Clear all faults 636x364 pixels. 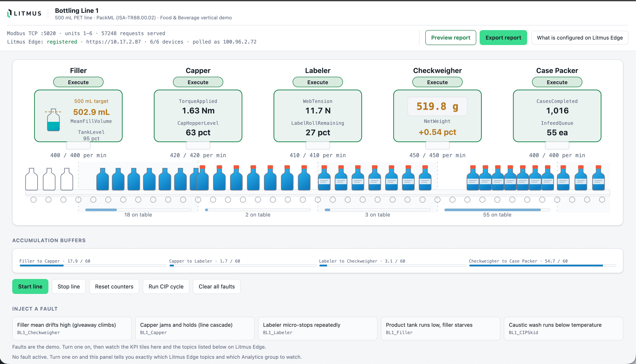(217, 287)
